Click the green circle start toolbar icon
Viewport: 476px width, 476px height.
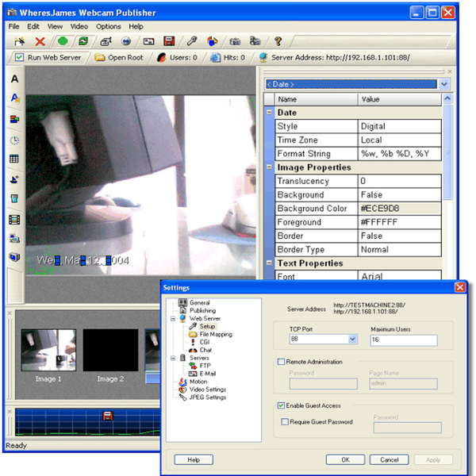63,40
